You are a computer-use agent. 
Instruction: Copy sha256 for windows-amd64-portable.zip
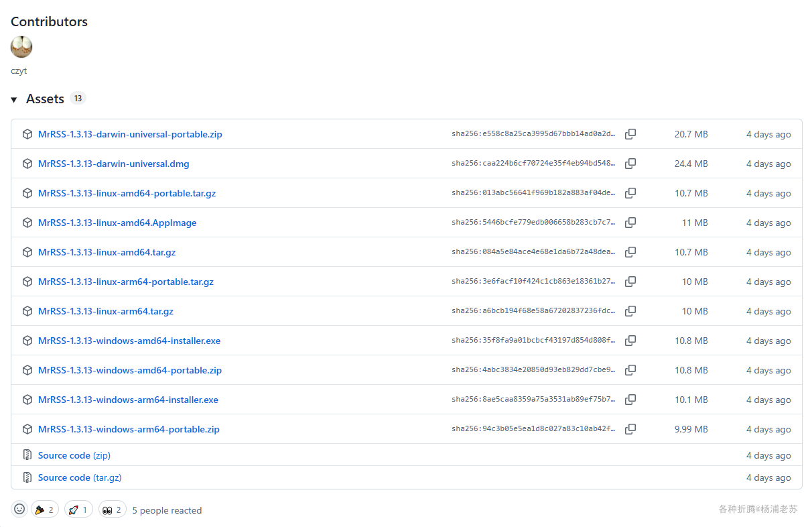pyautogui.click(x=630, y=370)
